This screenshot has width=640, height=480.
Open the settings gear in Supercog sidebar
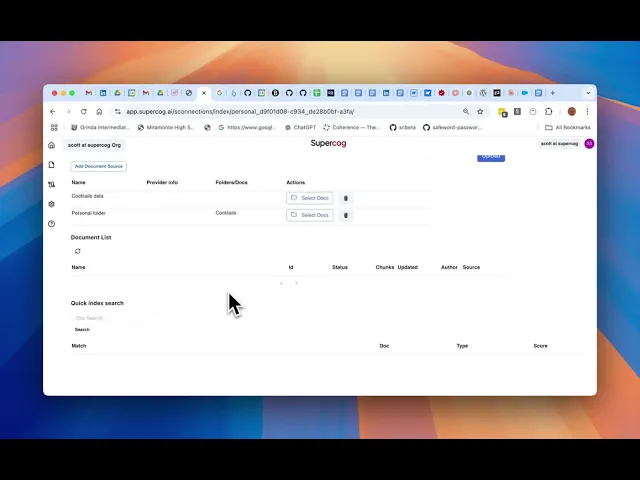pos(51,204)
